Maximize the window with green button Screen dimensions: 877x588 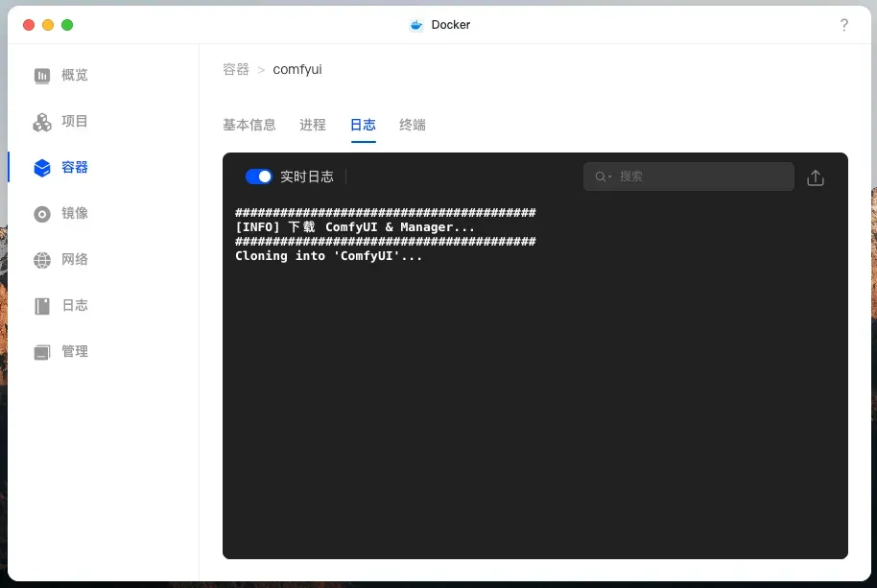[67, 25]
